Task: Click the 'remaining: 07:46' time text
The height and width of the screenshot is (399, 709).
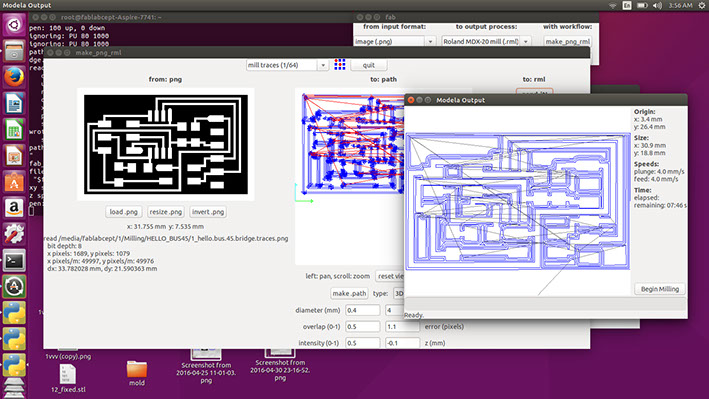Action: click(661, 205)
